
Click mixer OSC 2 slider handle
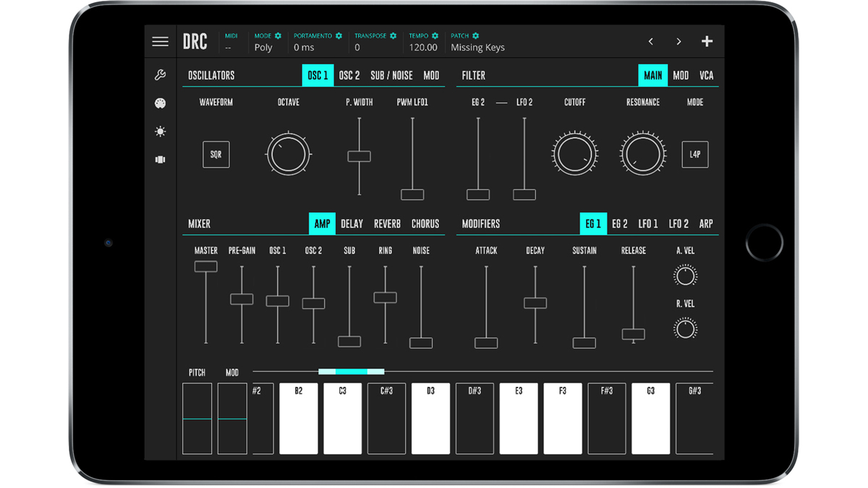click(313, 304)
